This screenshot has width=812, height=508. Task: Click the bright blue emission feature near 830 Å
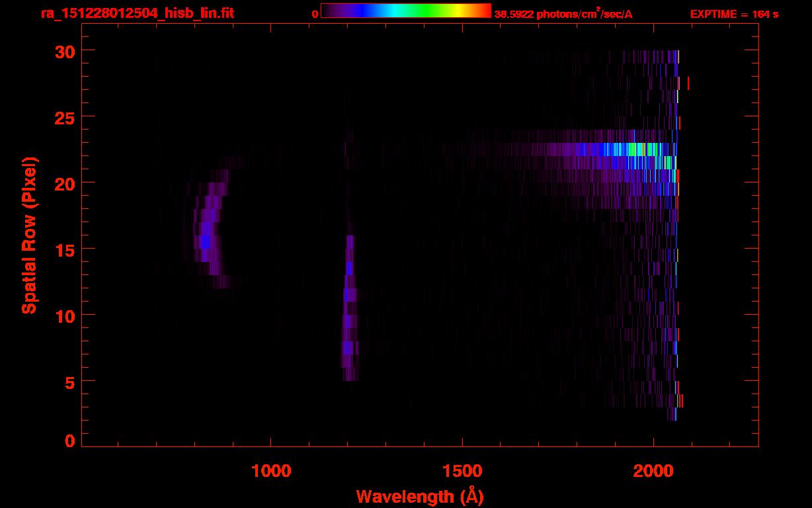[205, 241]
